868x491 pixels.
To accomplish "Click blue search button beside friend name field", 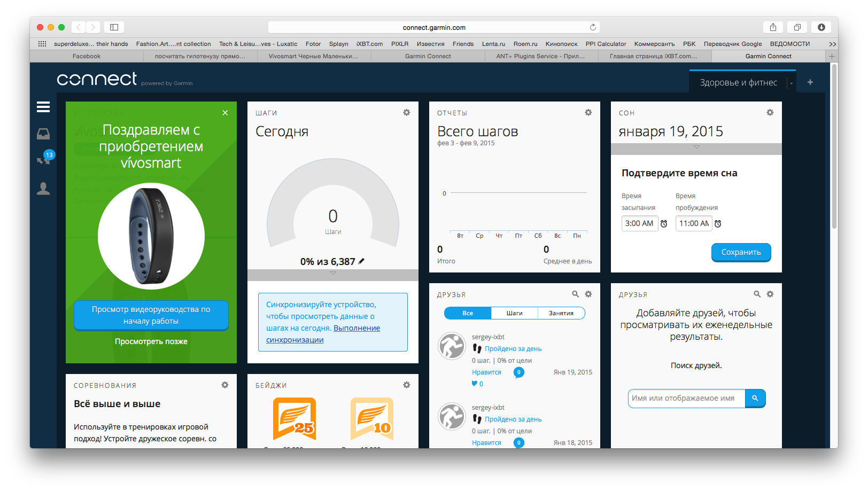I will (755, 398).
